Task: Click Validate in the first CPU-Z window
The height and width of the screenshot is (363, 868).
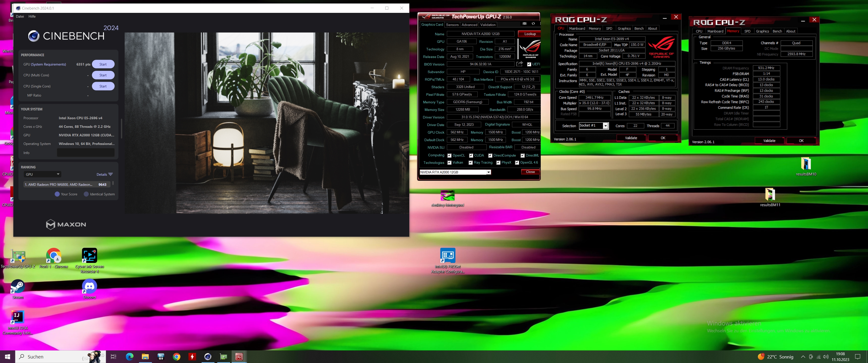Action: coord(631,138)
